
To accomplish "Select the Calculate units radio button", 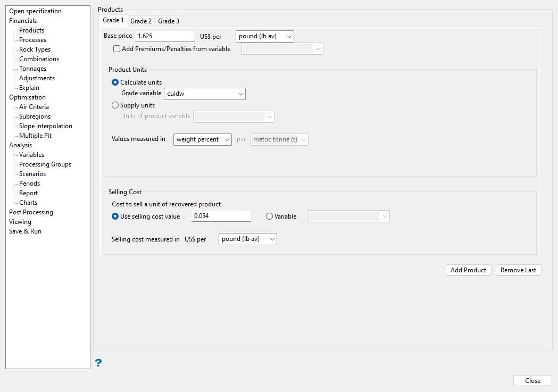I will pyautogui.click(x=115, y=82).
